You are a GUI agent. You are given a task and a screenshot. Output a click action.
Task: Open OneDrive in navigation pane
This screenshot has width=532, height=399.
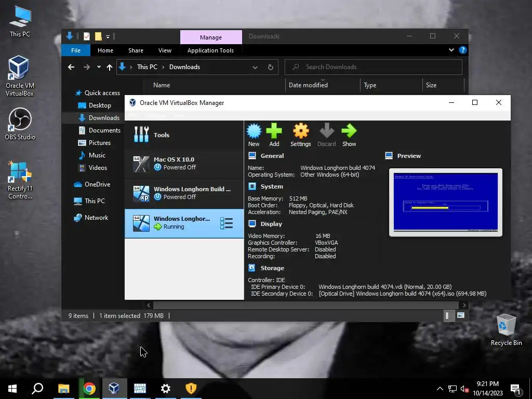[x=92, y=184]
